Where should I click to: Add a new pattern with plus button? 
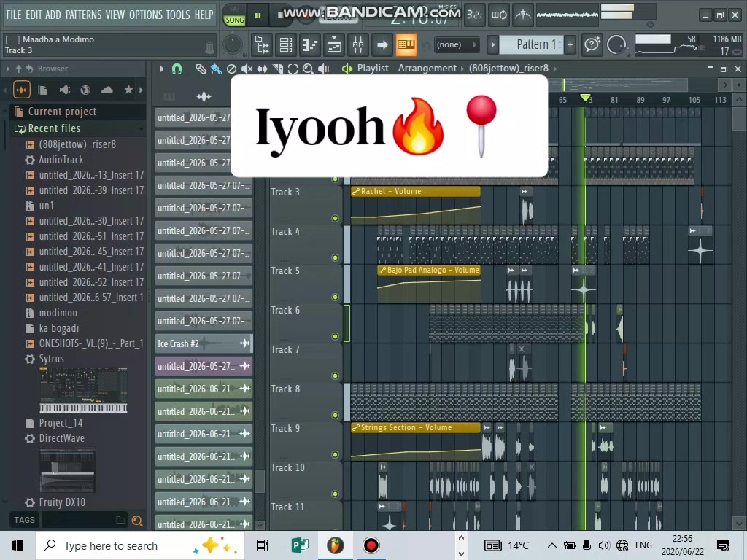click(x=570, y=44)
